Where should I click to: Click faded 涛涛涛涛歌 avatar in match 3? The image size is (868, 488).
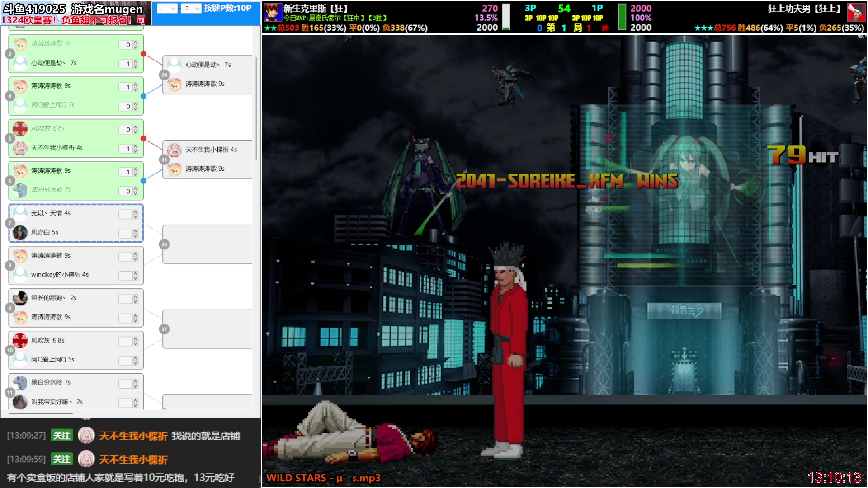pos(20,44)
